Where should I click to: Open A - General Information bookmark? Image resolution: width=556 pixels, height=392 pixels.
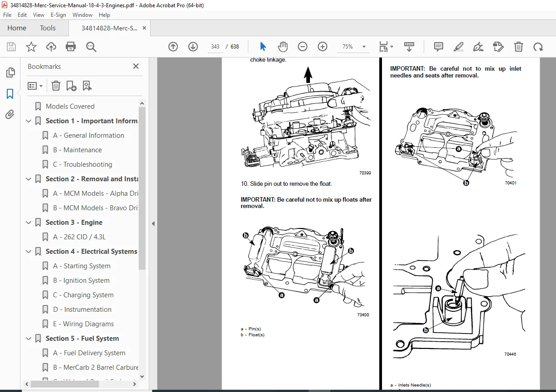(88, 136)
